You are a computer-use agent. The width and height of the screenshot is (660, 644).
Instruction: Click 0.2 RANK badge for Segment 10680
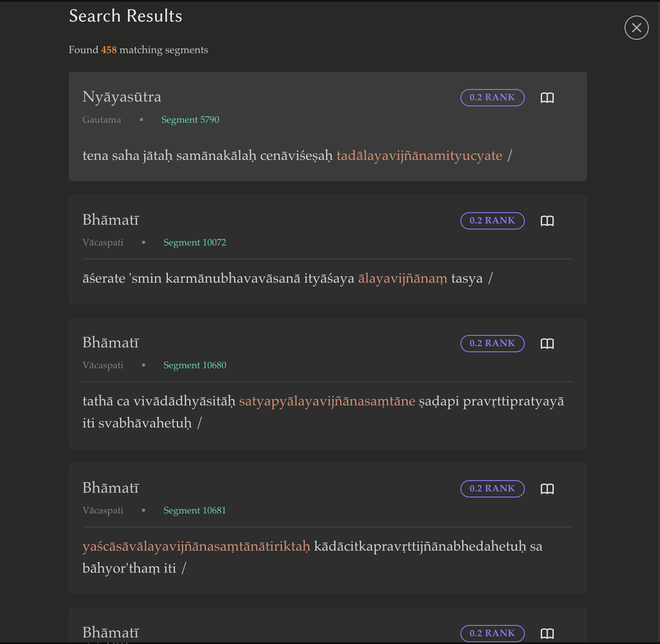(x=492, y=344)
